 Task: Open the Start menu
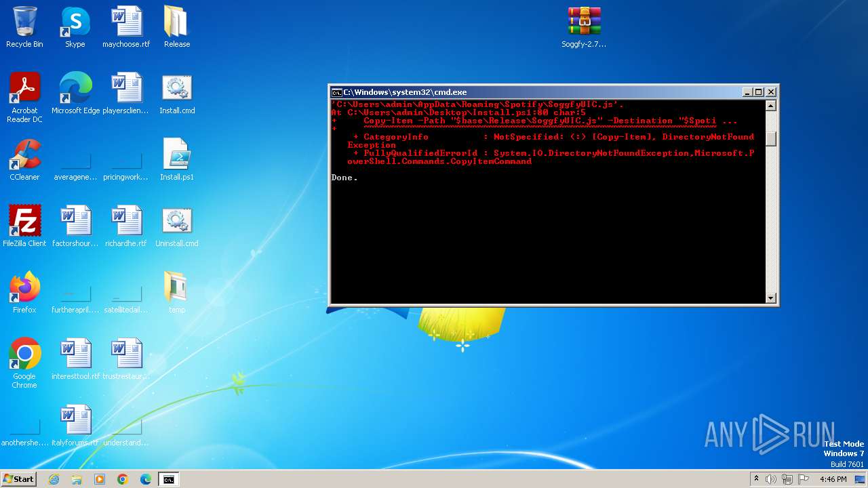tap(18, 479)
